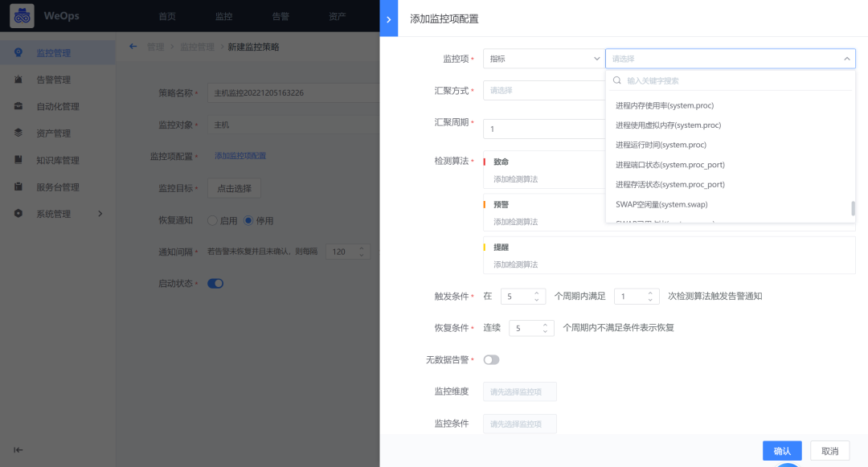Toggle the 启动状态 switch
This screenshot has height=467, width=868.
coord(215,283)
